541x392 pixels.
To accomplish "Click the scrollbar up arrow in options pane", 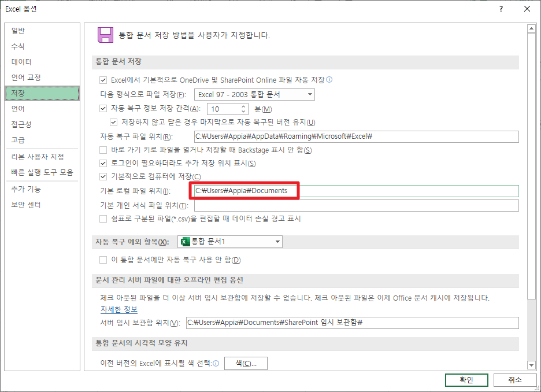I will coord(531,29).
